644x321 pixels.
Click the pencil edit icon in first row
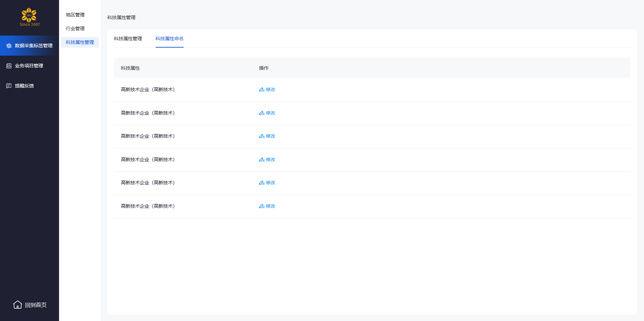pyautogui.click(x=262, y=89)
